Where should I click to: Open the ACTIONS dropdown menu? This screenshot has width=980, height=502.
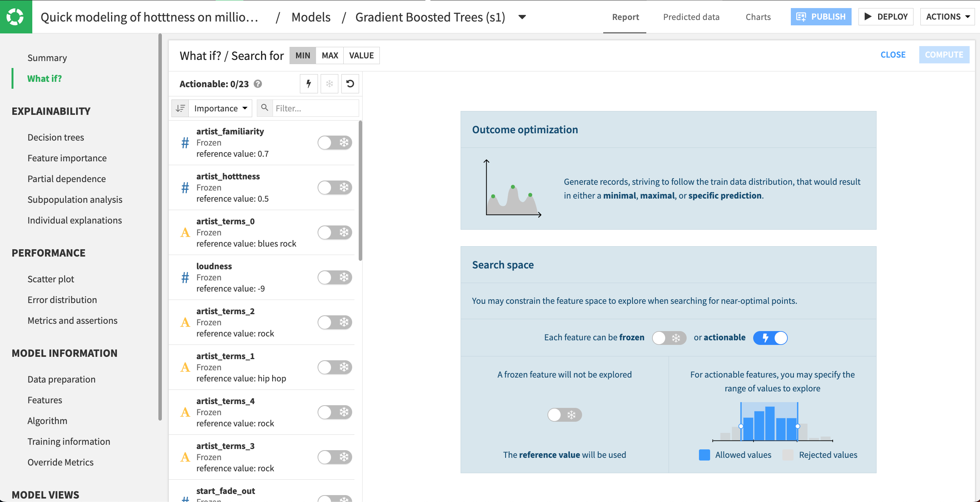tap(947, 17)
